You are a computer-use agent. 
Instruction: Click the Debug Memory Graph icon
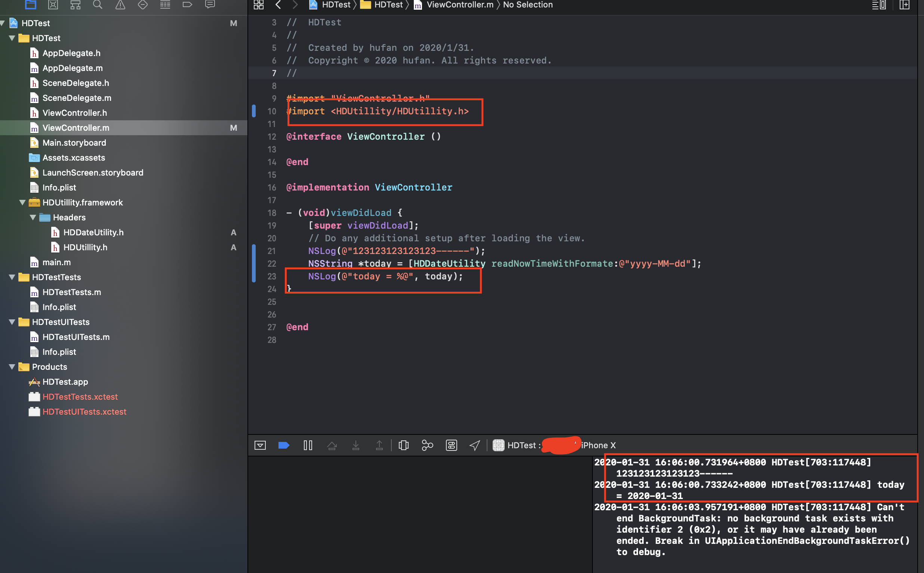tap(427, 445)
